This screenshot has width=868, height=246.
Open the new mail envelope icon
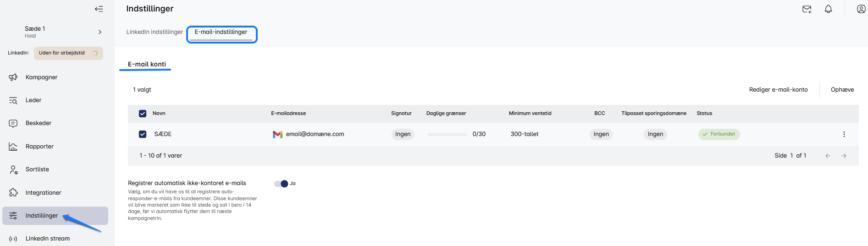click(x=807, y=9)
